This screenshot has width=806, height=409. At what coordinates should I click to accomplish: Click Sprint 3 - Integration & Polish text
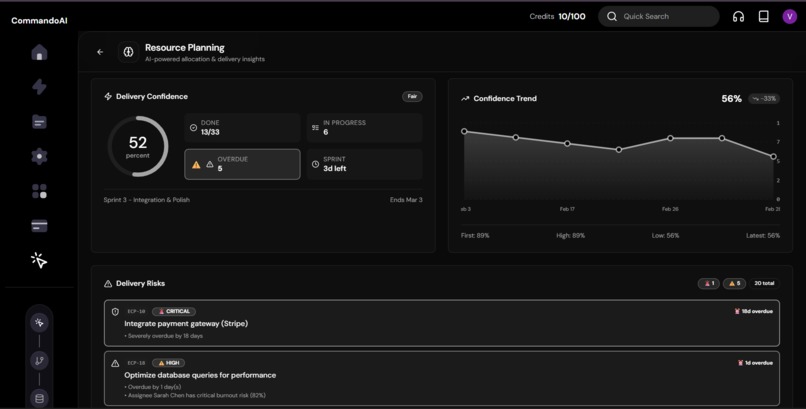click(x=146, y=200)
